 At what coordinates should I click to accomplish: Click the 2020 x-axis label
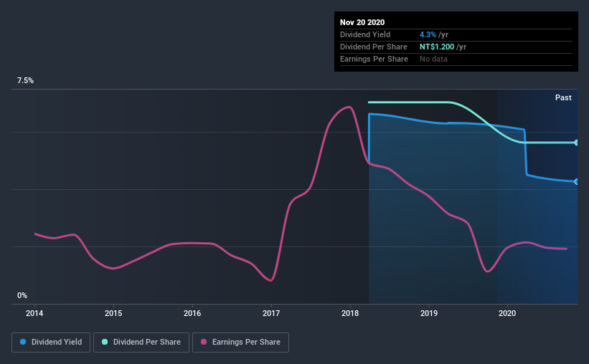507,313
